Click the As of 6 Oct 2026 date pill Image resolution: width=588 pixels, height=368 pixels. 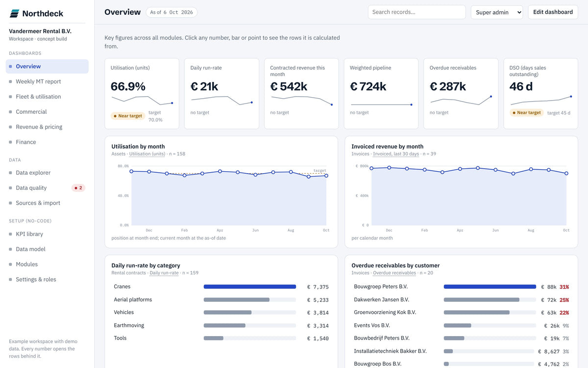click(171, 12)
